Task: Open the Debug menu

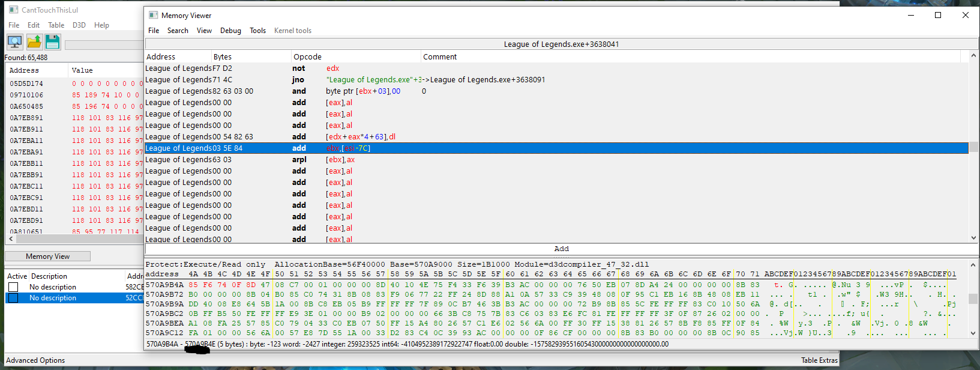Action: tap(230, 31)
